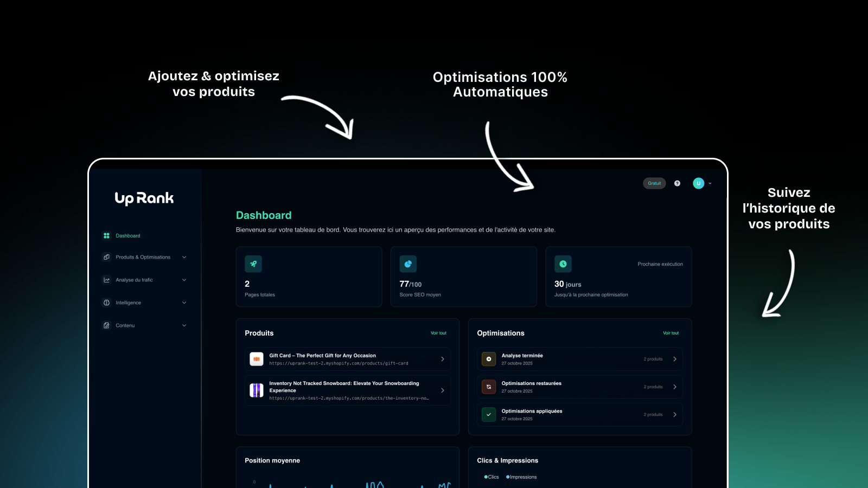Expand the Intelligence submenu chevron

tap(184, 303)
